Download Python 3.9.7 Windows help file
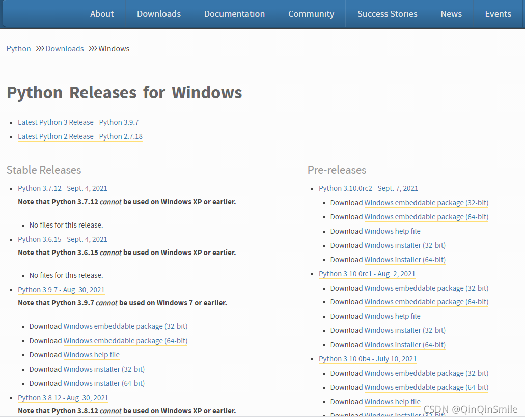525x420 pixels. tap(92, 355)
